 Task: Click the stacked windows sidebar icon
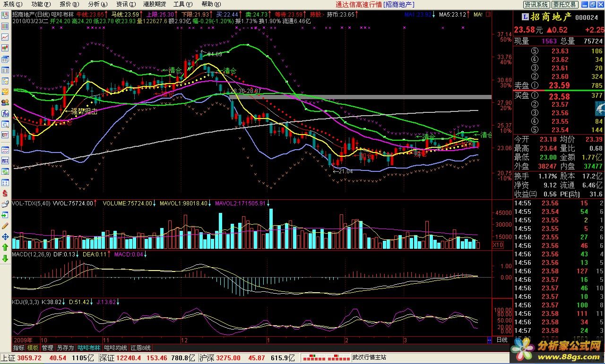(5, 59)
